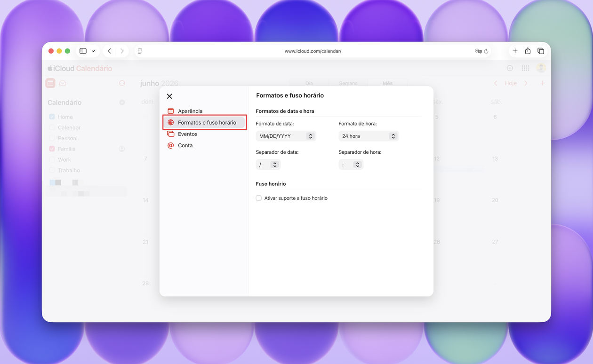593x364 pixels.
Task: Select Formatos e fuso horário section
Action: 204,123
